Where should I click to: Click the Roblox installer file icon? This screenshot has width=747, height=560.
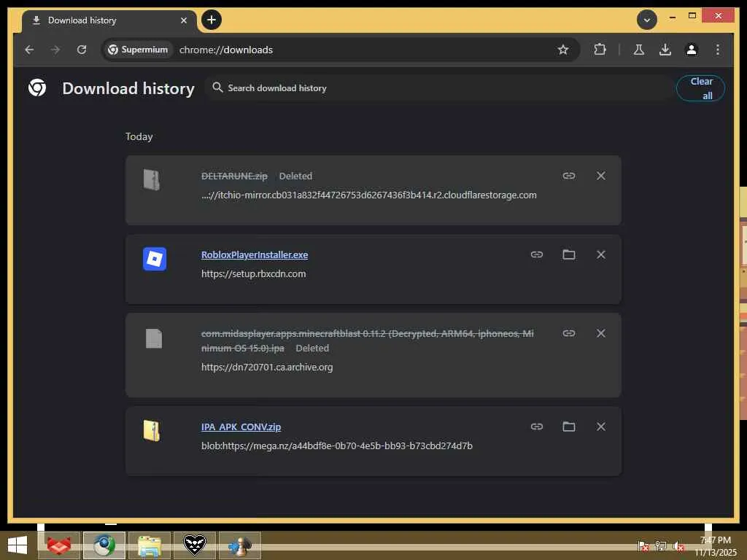(155, 259)
